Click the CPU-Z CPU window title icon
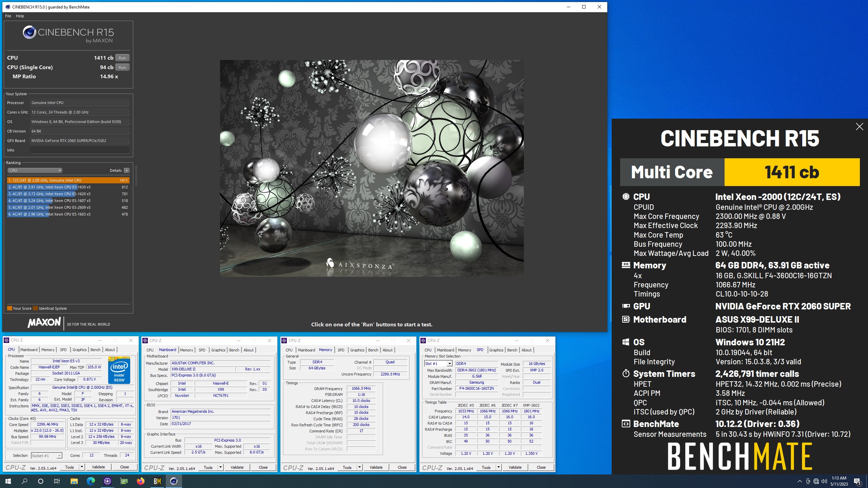Screen dimensions: 868x488 pyautogui.click(x=6, y=340)
